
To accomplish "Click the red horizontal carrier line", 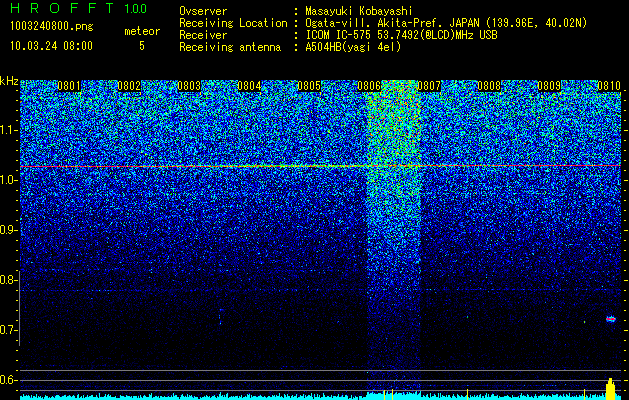I will (321, 166).
